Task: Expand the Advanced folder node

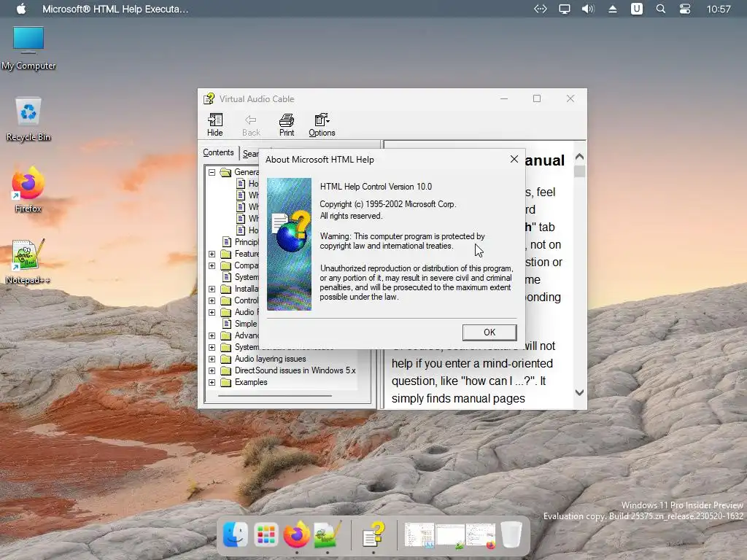Action: (x=212, y=335)
